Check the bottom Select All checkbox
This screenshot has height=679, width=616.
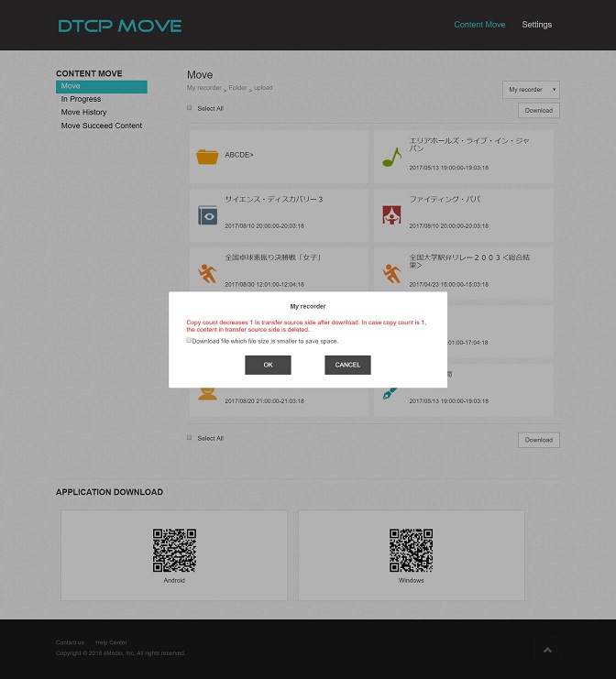click(x=190, y=438)
